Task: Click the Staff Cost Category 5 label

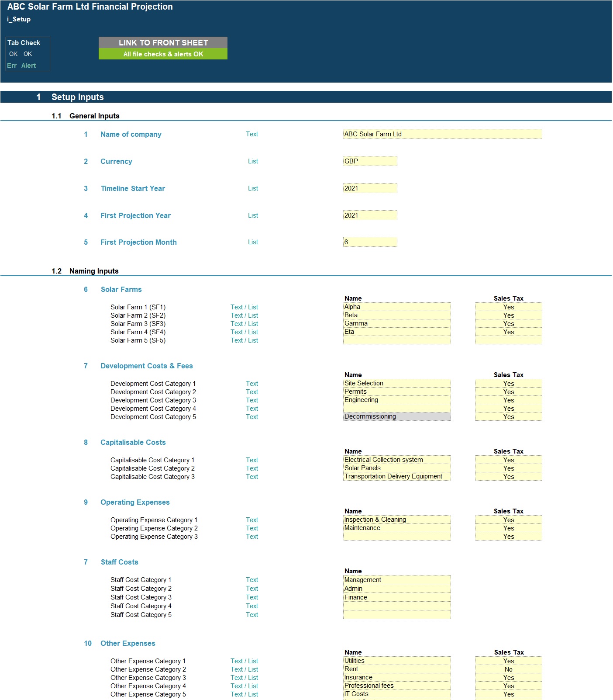Action: tap(141, 615)
